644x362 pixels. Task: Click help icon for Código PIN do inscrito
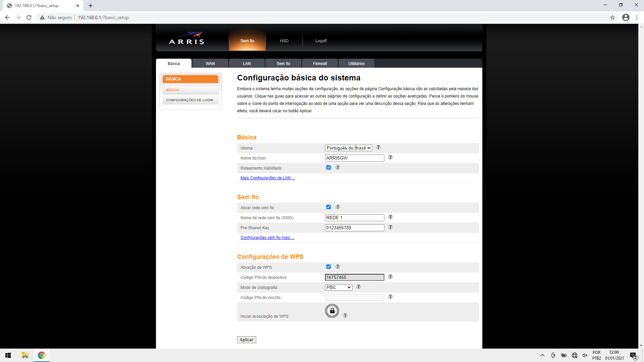[x=390, y=297]
